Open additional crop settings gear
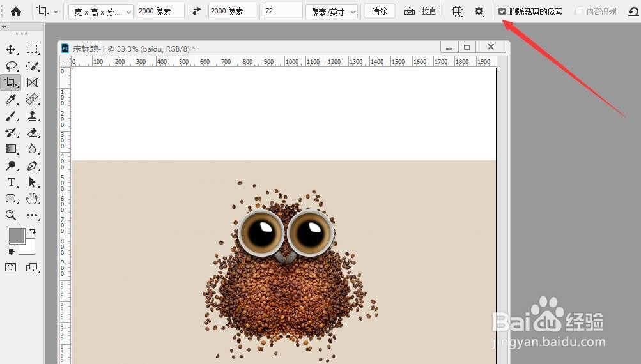 [479, 11]
